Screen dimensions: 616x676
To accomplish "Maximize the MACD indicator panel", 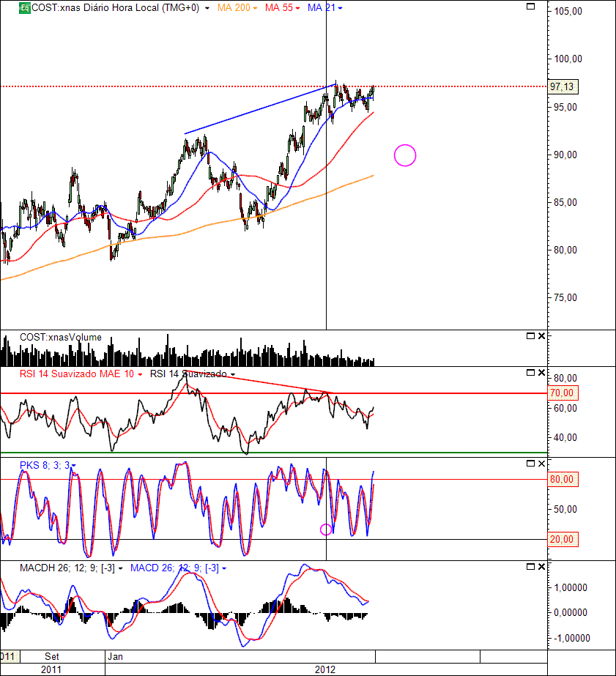I will (x=530, y=566).
